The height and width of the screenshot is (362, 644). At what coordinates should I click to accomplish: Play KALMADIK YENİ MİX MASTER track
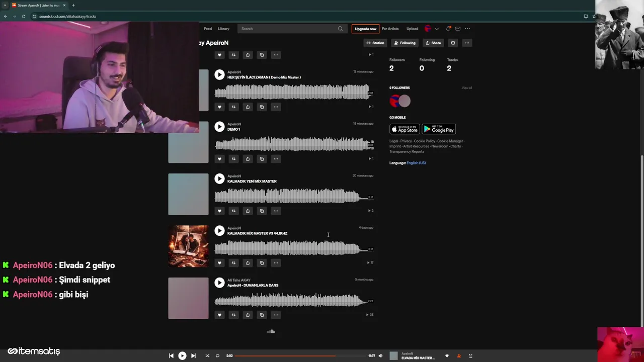tap(219, 178)
